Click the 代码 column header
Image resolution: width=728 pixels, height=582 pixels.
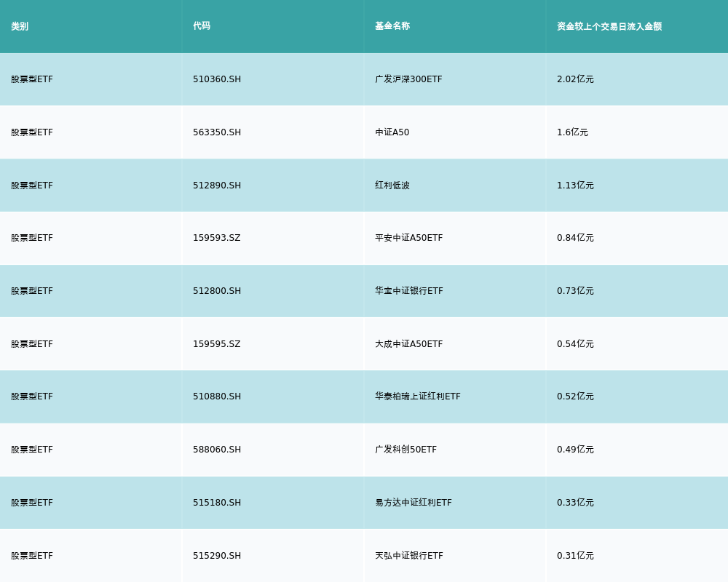[x=202, y=26]
